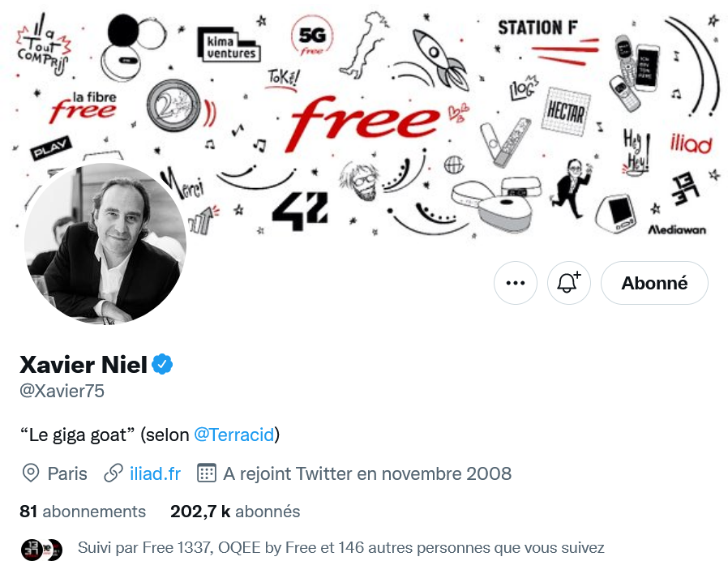Click the 42 logo in the banner
This screenshot has width=728, height=561.
(x=301, y=209)
